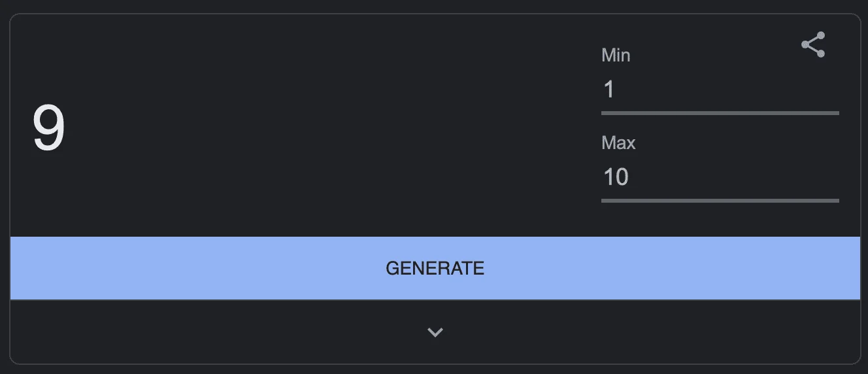Expand the widget with the down chevron

click(435, 332)
